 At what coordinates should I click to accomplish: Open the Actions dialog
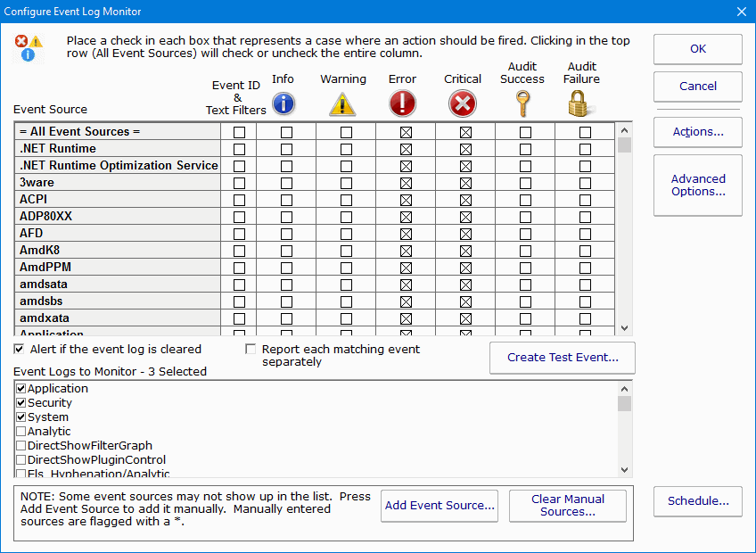[x=697, y=131]
